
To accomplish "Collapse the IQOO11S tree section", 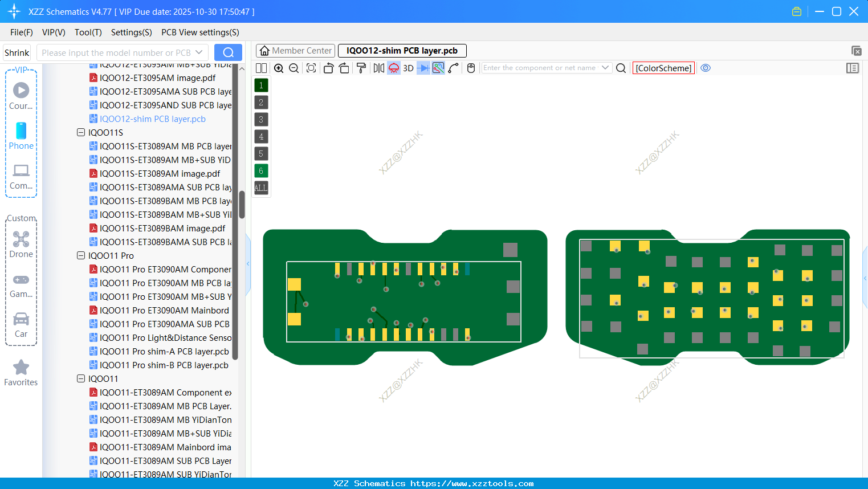I will click(80, 132).
